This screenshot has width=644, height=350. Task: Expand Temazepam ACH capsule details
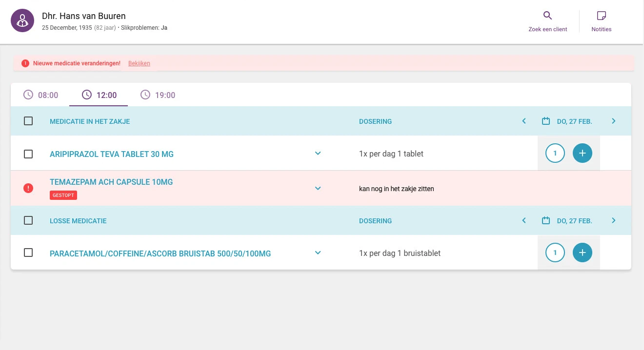coord(318,188)
